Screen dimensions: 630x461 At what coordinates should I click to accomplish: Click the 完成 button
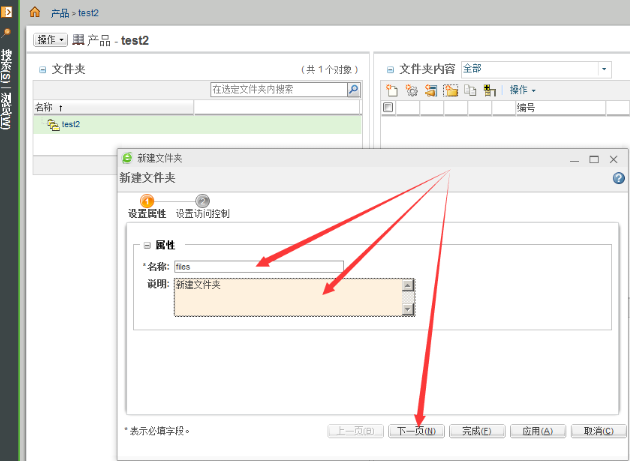475,431
